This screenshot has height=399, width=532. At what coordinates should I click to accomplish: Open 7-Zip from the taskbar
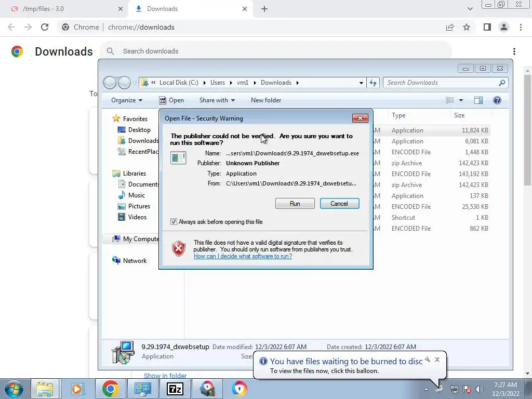pyautogui.click(x=175, y=389)
